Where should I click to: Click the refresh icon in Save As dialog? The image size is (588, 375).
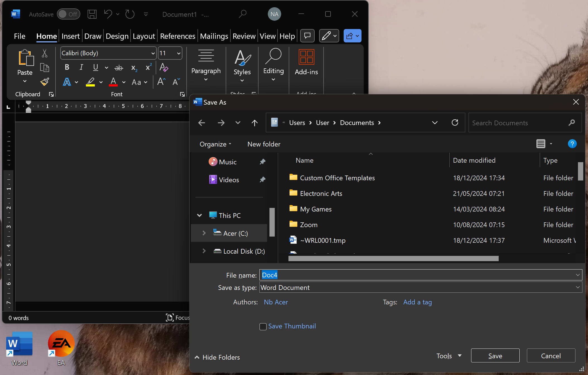coord(455,122)
